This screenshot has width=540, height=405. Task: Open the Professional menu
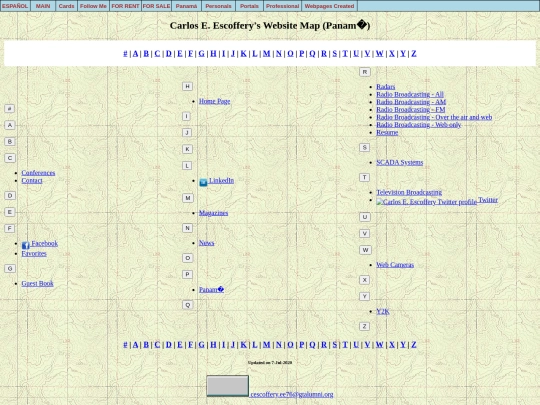coord(282,6)
